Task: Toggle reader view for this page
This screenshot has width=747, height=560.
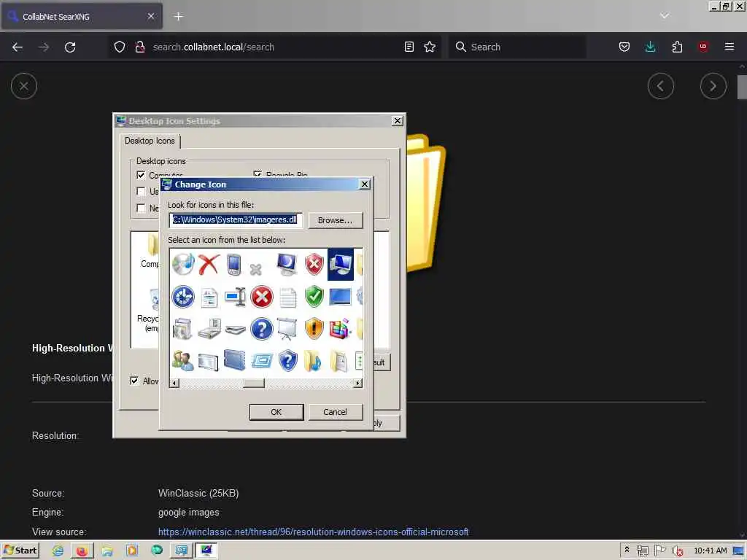Action: pos(409,47)
